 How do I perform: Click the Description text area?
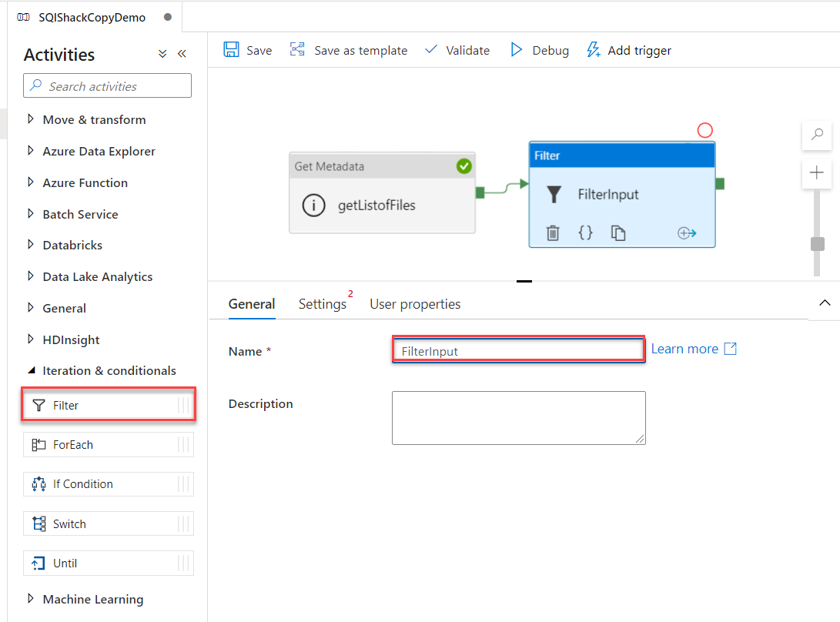pos(518,417)
